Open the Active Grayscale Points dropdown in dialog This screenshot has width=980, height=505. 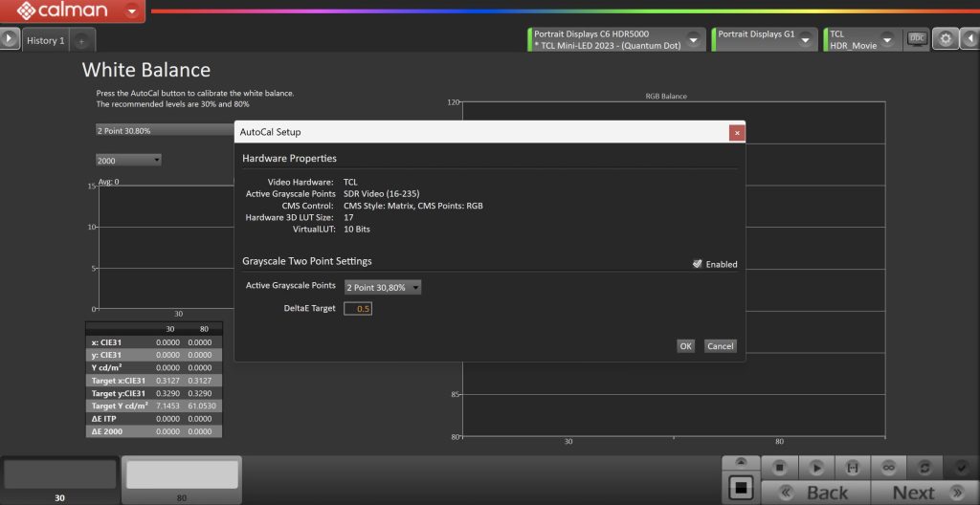tap(383, 288)
